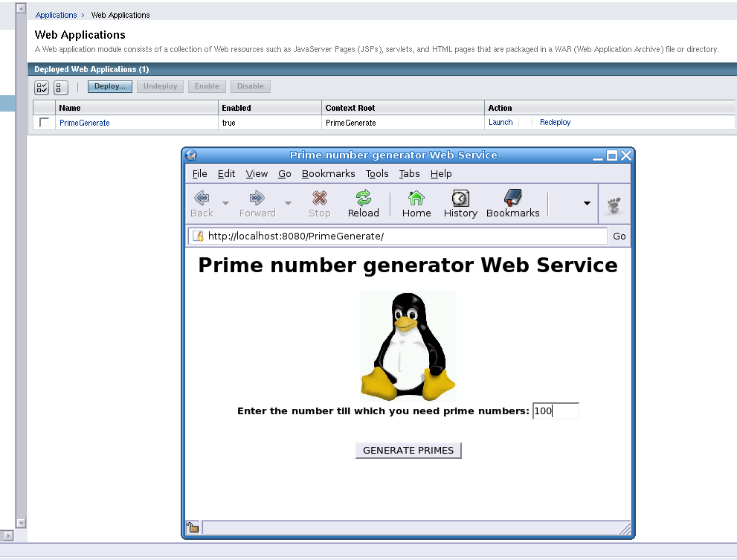Open the Bookmarks menu in menu bar
This screenshot has width=737, height=560.
click(328, 174)
